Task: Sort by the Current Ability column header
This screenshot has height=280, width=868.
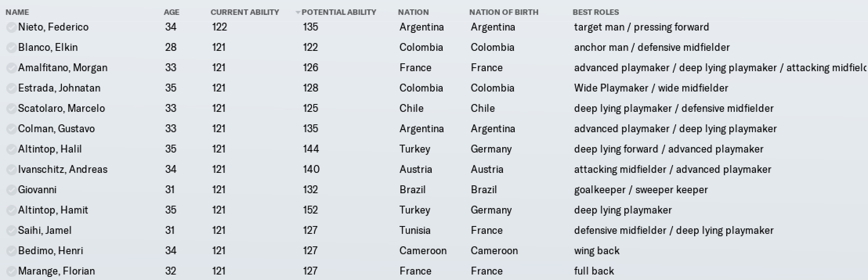Action: pos(245,12)
